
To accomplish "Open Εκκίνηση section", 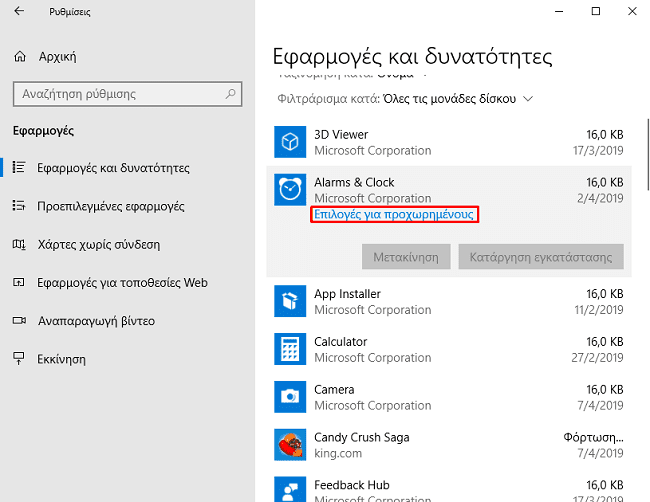I will click(x=61, y=359).
